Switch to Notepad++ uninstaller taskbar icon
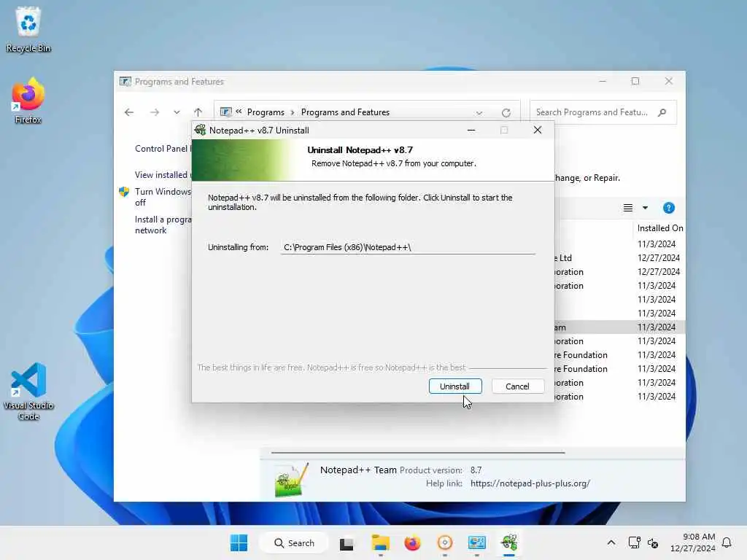This screenshot has width=747, height=560. coord(508,542)
